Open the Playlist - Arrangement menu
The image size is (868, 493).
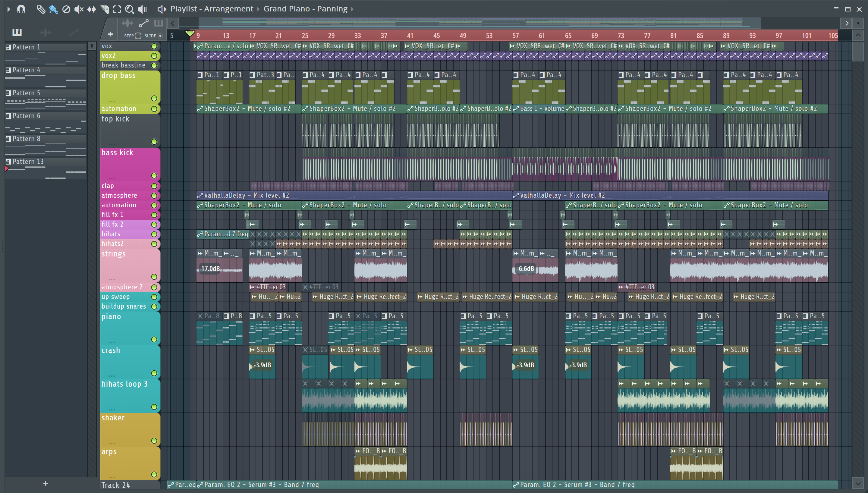pos(212,9)
